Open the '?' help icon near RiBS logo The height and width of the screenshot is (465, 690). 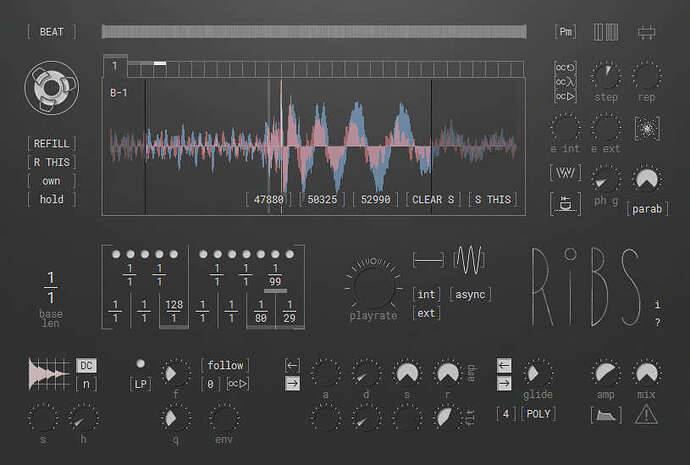coord(657,322)
